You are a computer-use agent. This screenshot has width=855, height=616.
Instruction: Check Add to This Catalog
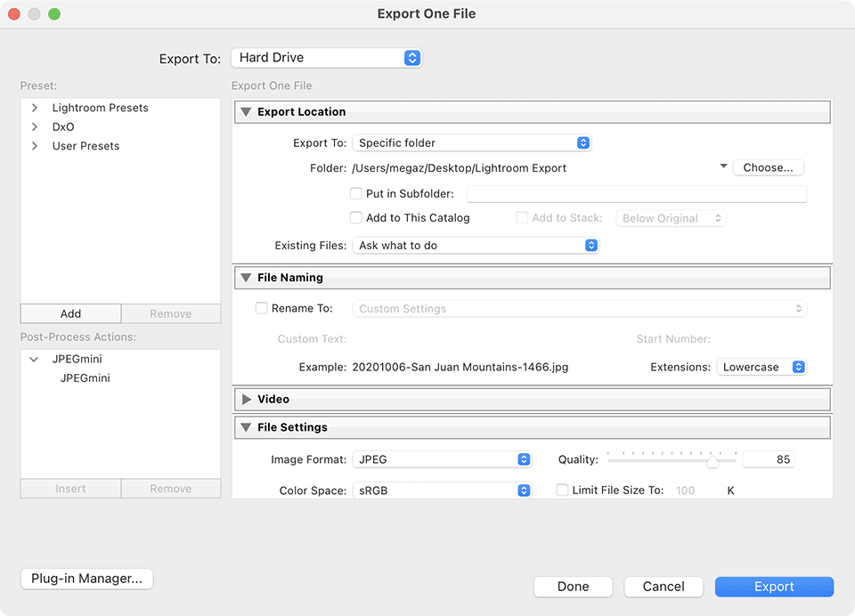pyautogui.click(x=356, y=217)
